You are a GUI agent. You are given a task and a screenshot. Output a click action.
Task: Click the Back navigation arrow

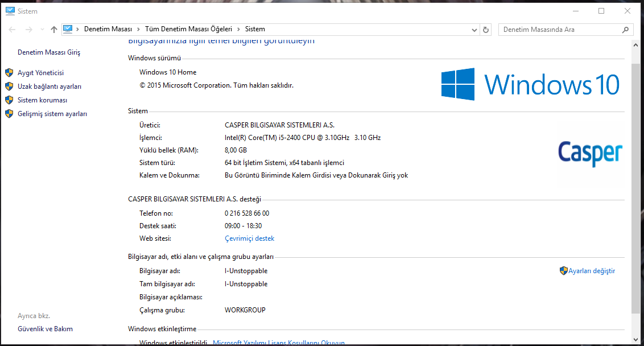pos(13,30)
